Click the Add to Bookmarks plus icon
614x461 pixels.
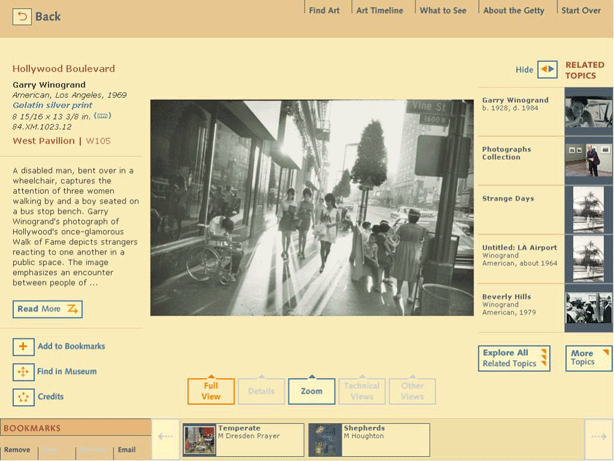coord(23,347)
